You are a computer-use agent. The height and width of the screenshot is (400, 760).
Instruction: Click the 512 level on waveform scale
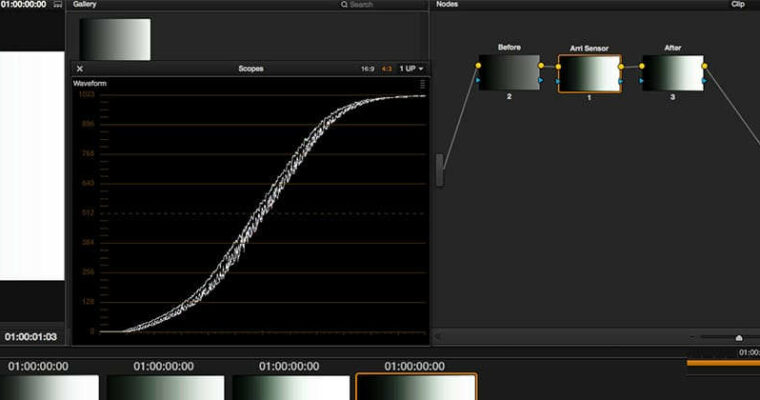tap(88, 213)
